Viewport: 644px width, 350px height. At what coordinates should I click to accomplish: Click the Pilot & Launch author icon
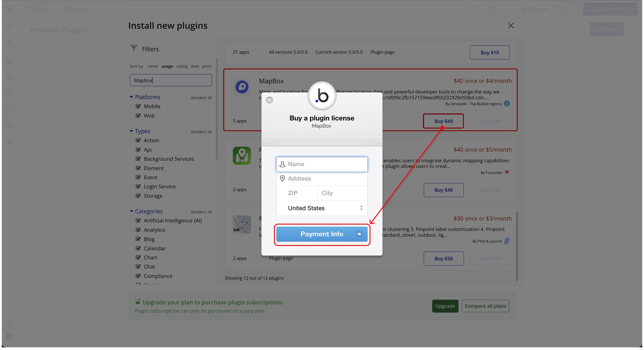(507, 241)
